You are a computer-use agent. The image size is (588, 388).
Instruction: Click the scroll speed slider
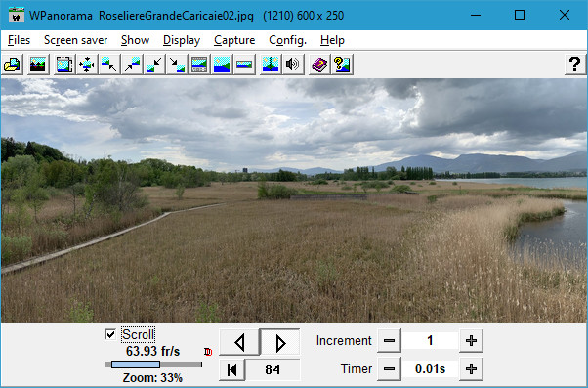click(153, 365)
